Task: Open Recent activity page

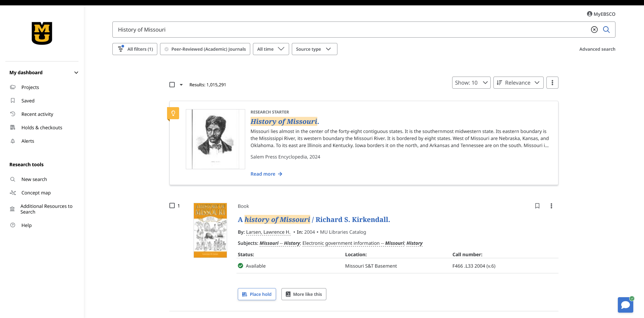Action: 37,114
